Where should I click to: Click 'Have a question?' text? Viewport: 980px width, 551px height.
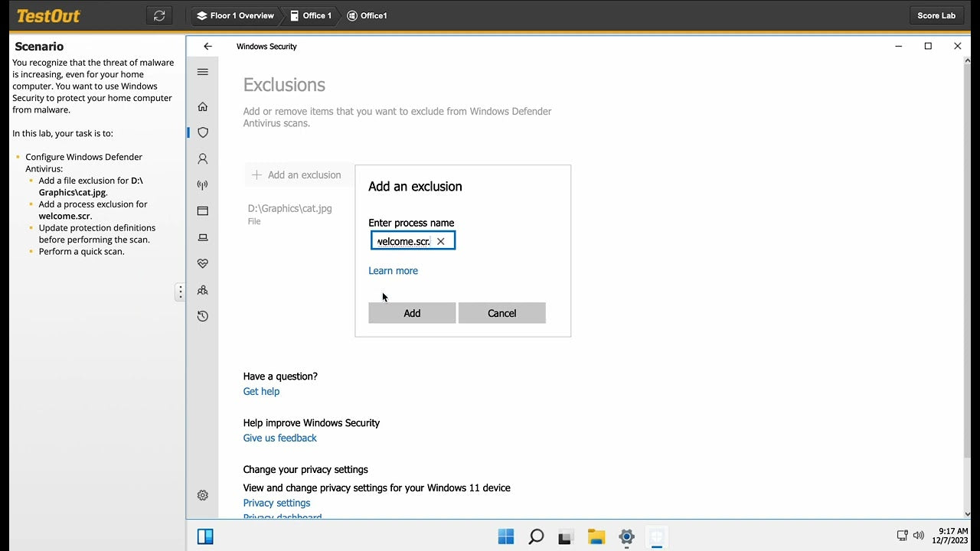coord(280,377)
